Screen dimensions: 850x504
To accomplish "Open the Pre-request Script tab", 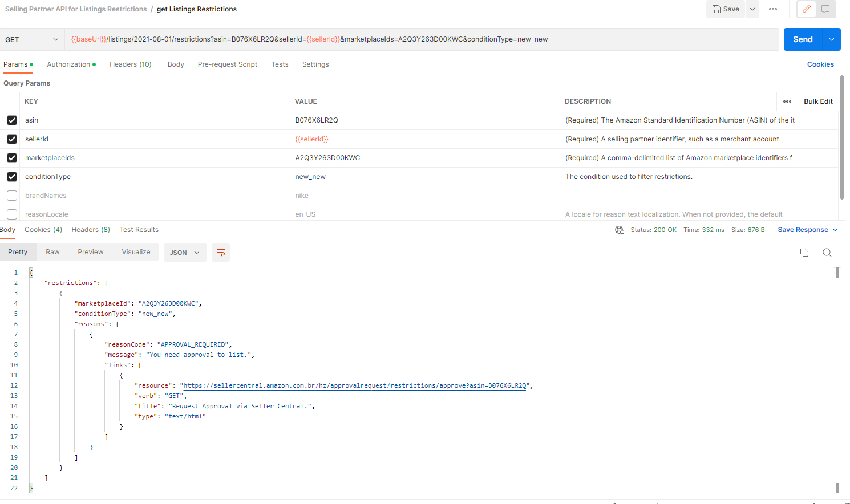I will pyautogui.click(x=228, y=64).
